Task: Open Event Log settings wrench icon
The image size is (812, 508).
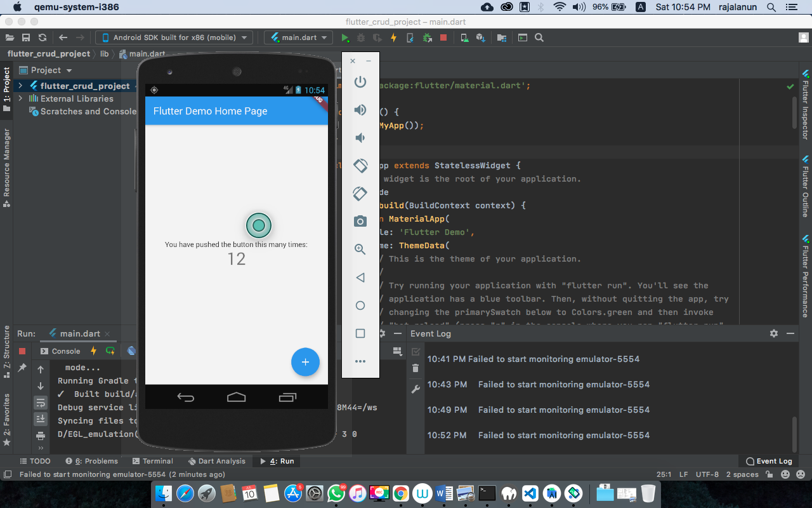Action: [x=416, y=389]
